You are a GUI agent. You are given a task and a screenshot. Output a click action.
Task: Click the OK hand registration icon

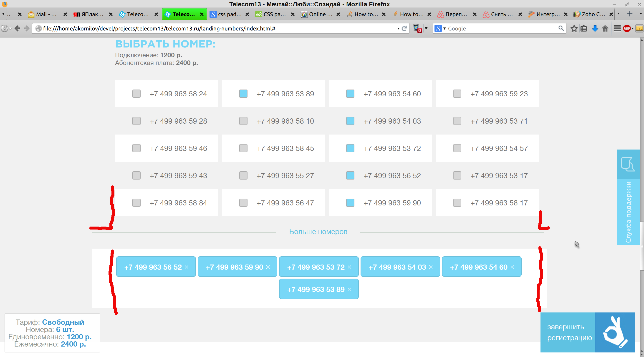tap(615, 332)
